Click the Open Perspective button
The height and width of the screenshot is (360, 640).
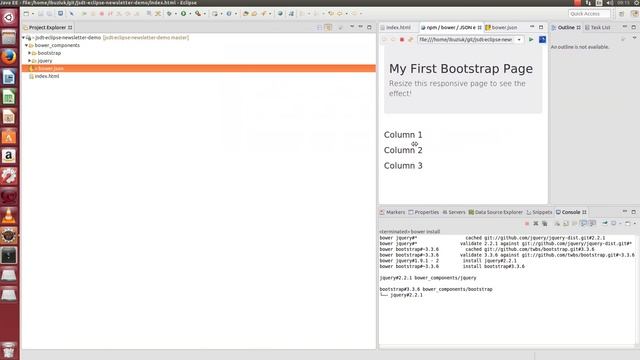622,14
